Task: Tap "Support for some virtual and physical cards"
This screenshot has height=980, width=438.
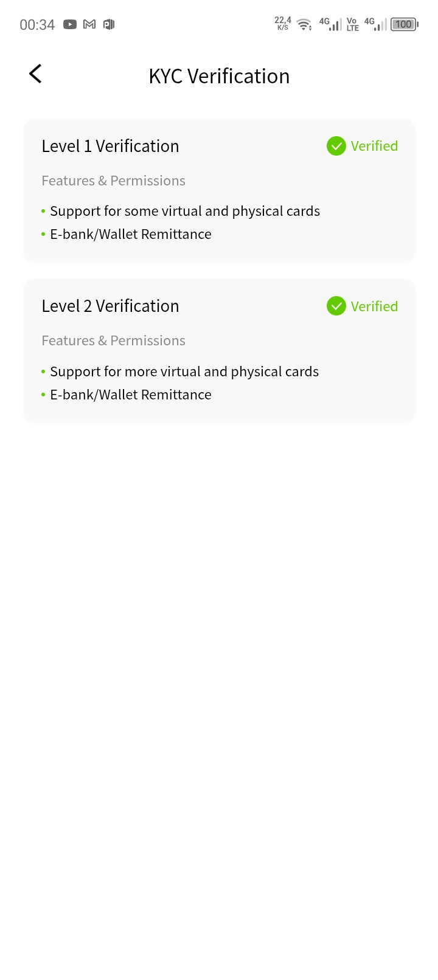Action: 185,211
